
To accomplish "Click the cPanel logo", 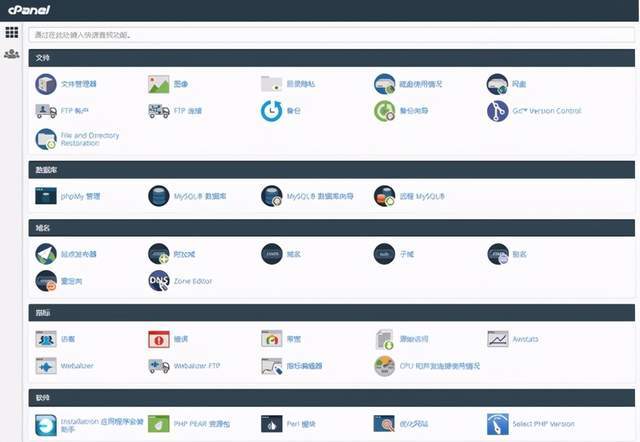I will 29,10.
